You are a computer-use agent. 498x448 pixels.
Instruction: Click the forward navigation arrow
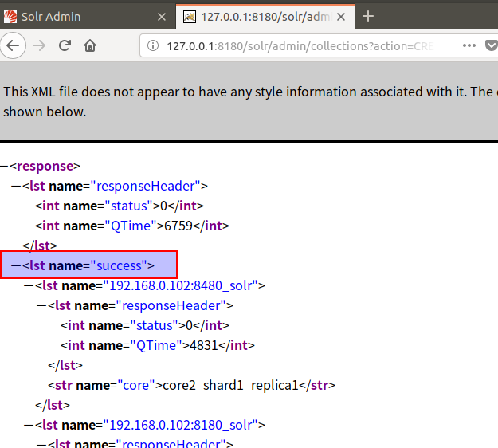39,45
